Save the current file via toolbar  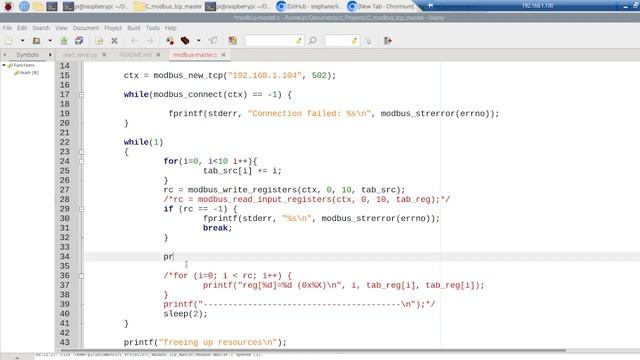pyautogui.click(x=64, y=41)
